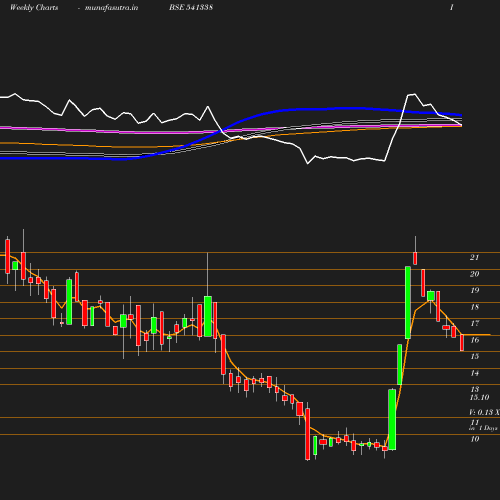This screenshot has height=500, width=500.
Task: Click the price axis label "14"
Action: [x=475, y=373]
